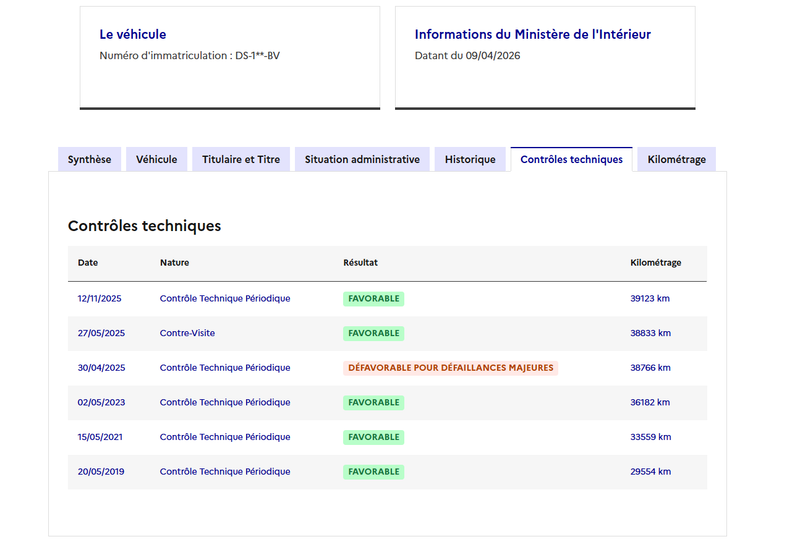
Task: Open the Kilométrage tab
Action: pyautogui.click(x=677, y=160)
